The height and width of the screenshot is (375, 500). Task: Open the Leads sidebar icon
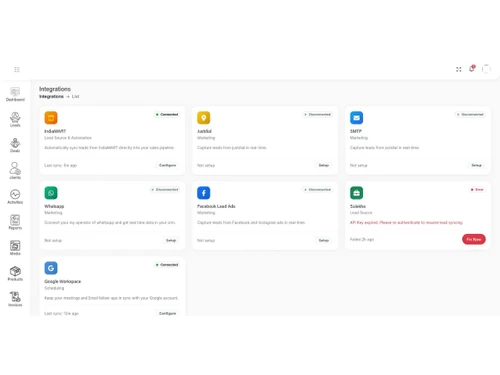[15, 120]
